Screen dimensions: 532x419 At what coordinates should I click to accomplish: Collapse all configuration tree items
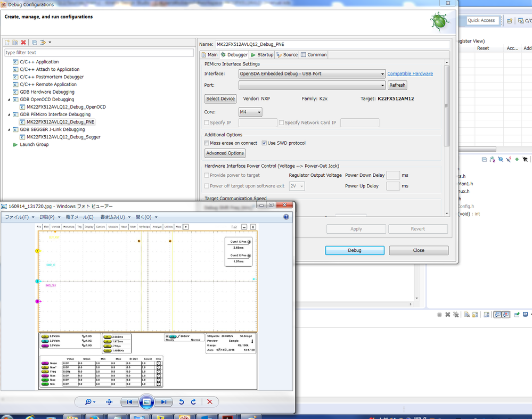click(35, 43)
